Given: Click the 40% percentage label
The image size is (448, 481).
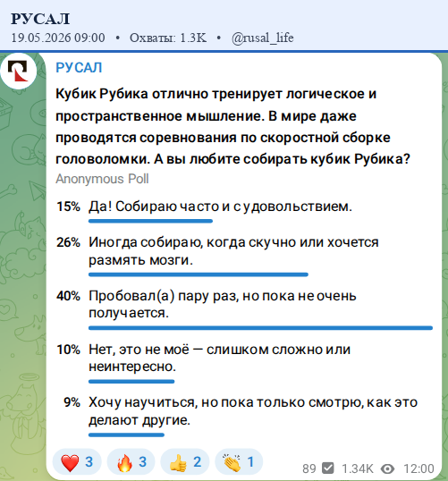Looking at the screenshot, I should click(69, 296).
